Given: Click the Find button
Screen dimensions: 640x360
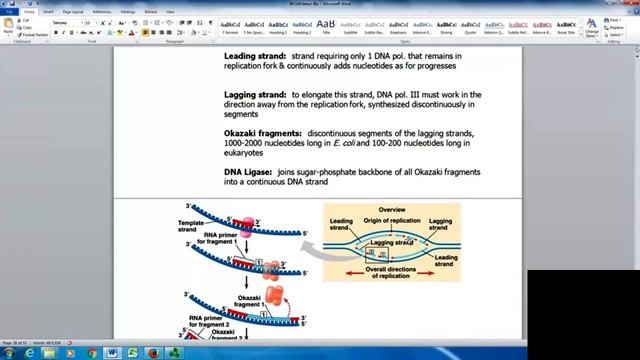Looking at the screenshot, I should (x=613, y=20).
